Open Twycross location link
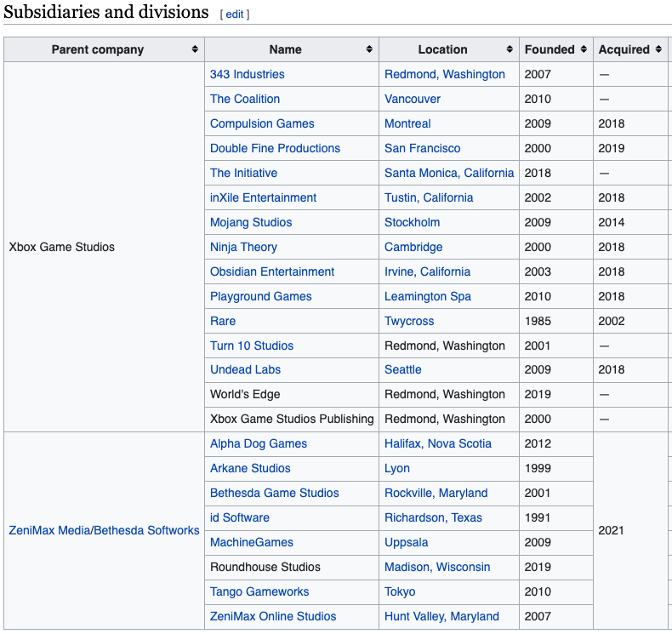This screenshot has height=634, width=672. pos(409,321)
